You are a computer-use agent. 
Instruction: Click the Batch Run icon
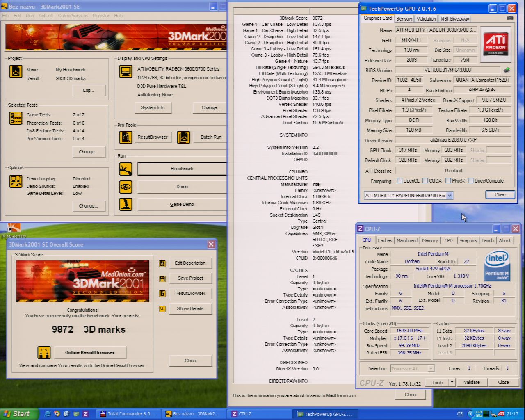pos(183,137)
